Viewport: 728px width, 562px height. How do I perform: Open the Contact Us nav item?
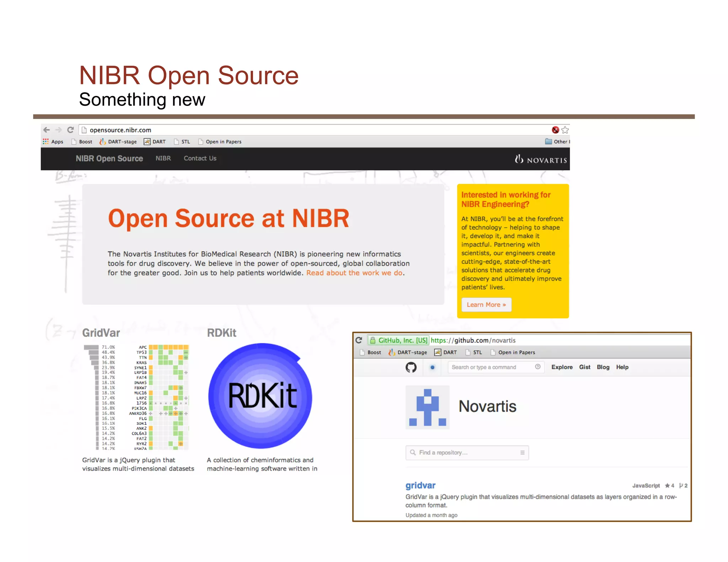[200, 158]
